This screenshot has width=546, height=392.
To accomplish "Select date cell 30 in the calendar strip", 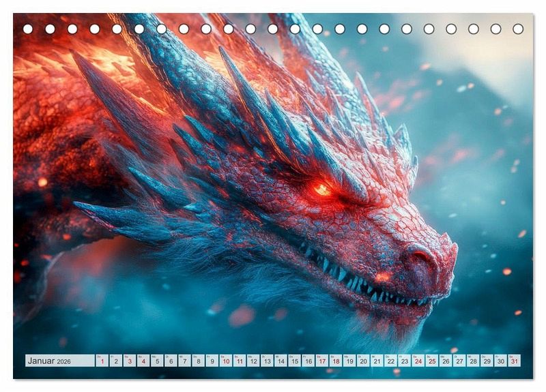I will (x=501, y=361).
